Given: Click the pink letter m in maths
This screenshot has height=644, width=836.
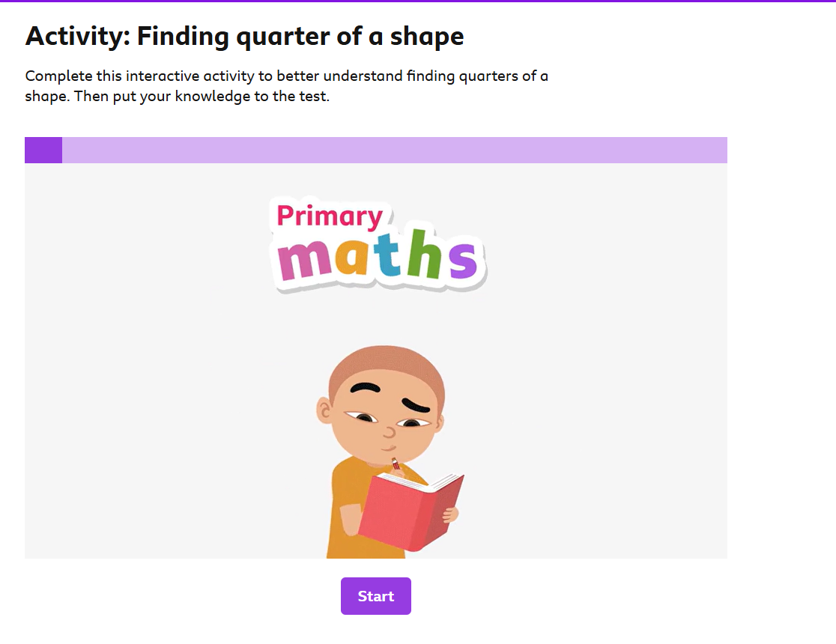Looking at the screenshot, I should 304,258.
